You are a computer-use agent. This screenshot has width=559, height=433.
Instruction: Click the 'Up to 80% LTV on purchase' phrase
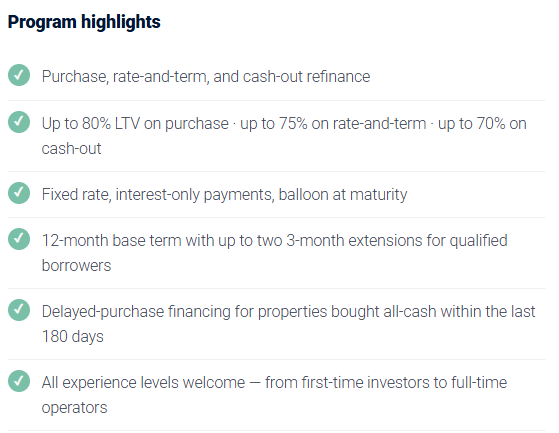[x=135, y=124]
